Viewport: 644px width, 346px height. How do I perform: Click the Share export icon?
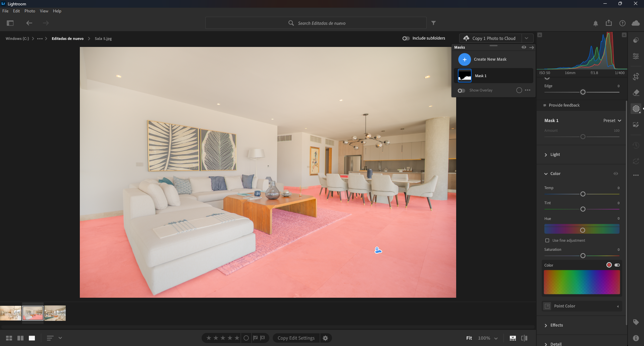(609, 23)
